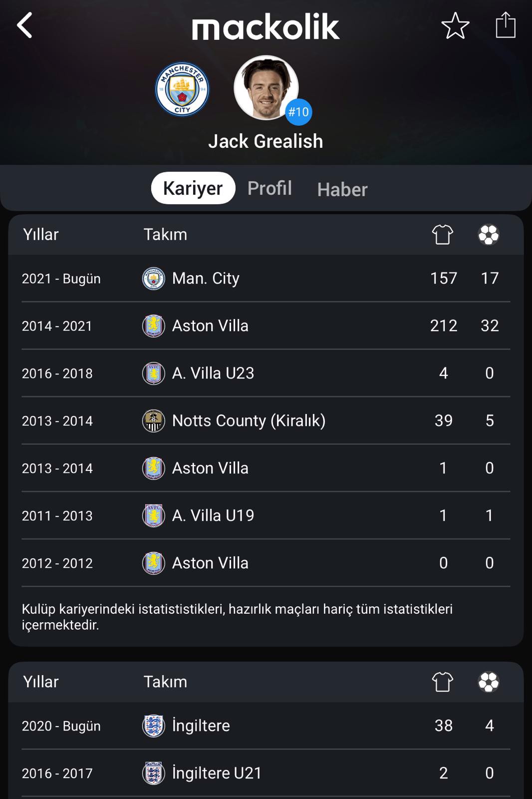Open the Aston Villa 2014 - 2021 row
This screenshot has height=799, width=532.
pos(266,326)
